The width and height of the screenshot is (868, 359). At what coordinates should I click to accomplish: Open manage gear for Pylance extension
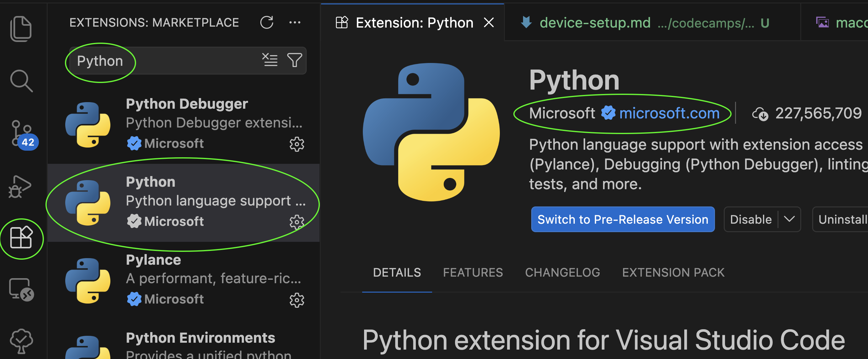[x=297, y=300]
